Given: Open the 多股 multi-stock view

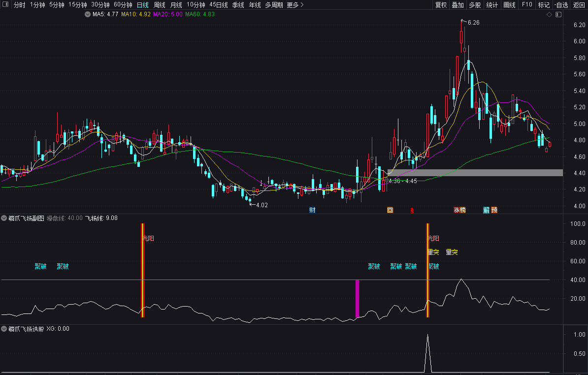Looking at the screenshot, I should 475,5.
